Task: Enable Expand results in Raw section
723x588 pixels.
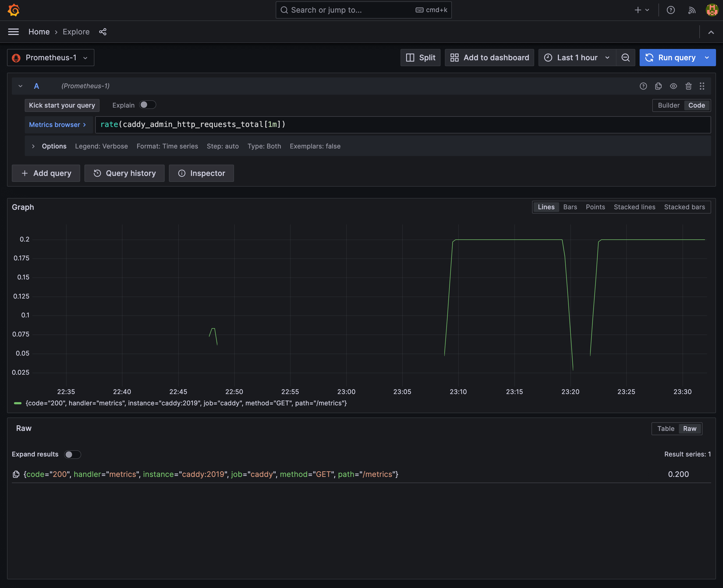Action: pyautogui.click(x=72, y=454)
